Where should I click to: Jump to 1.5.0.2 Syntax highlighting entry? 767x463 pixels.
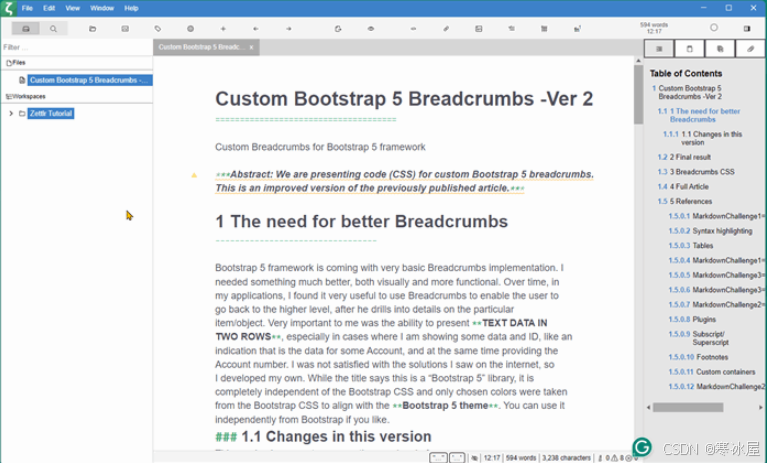click(710, 231)
